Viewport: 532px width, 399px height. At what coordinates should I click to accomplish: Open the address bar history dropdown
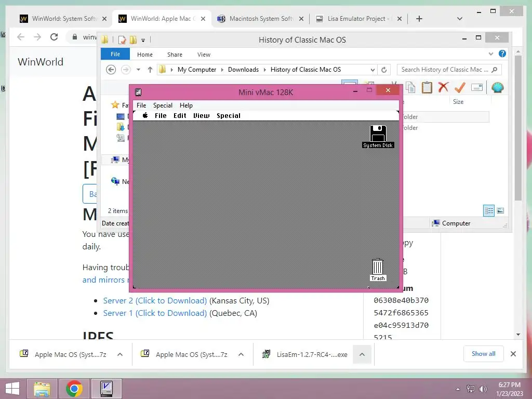pos(373,70)
